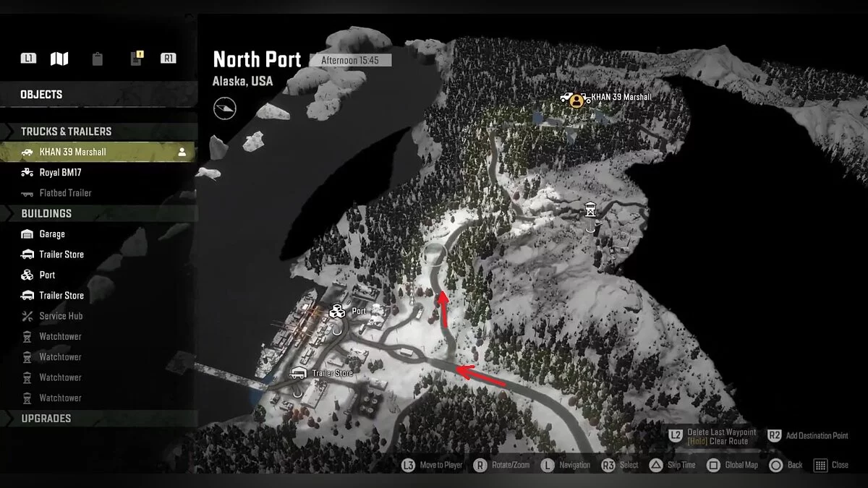Click the R1 next-tab button
This screenshot has height=488, width=868.
tap(168, 59)
